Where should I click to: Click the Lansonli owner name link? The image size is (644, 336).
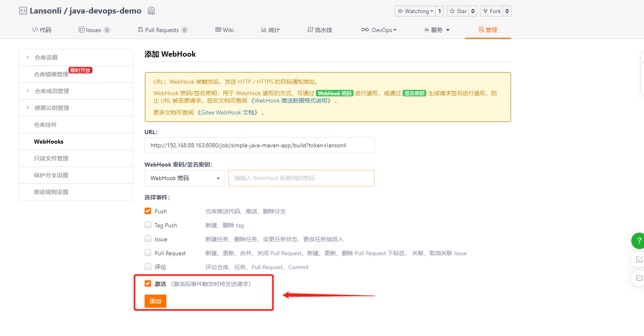[x=45, y=11]
